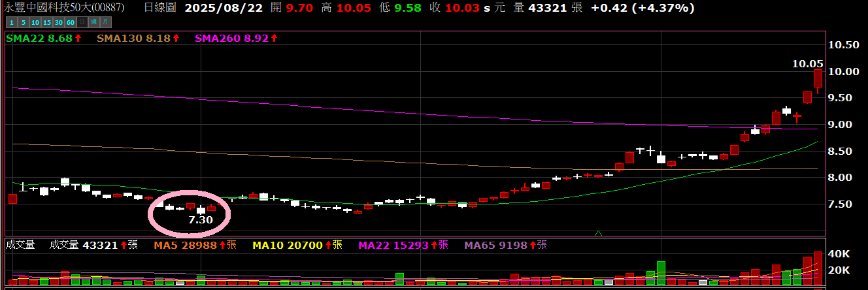Click the MA22 volume average label
868x290 pixels.
tap(403, 245)
